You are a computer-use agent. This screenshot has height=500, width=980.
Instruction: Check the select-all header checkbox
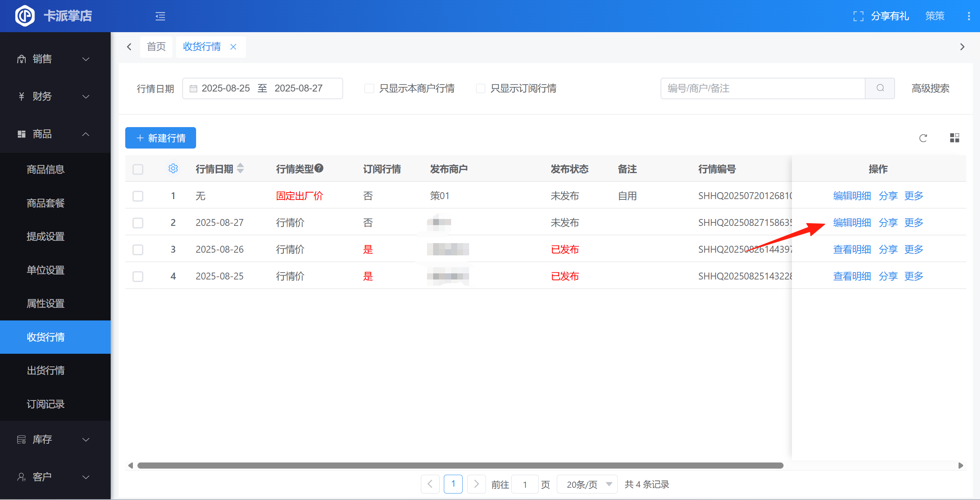point(138,169)
